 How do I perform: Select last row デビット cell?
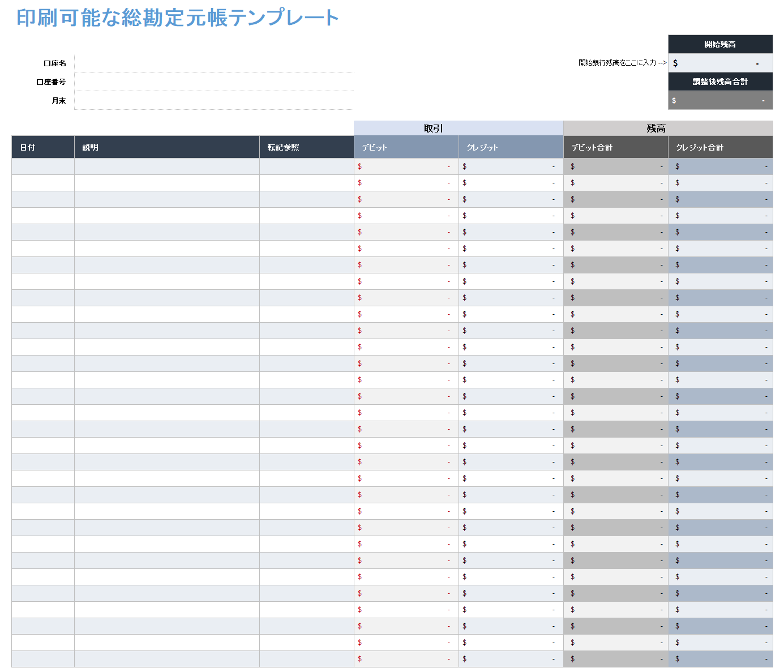(406, 659)
